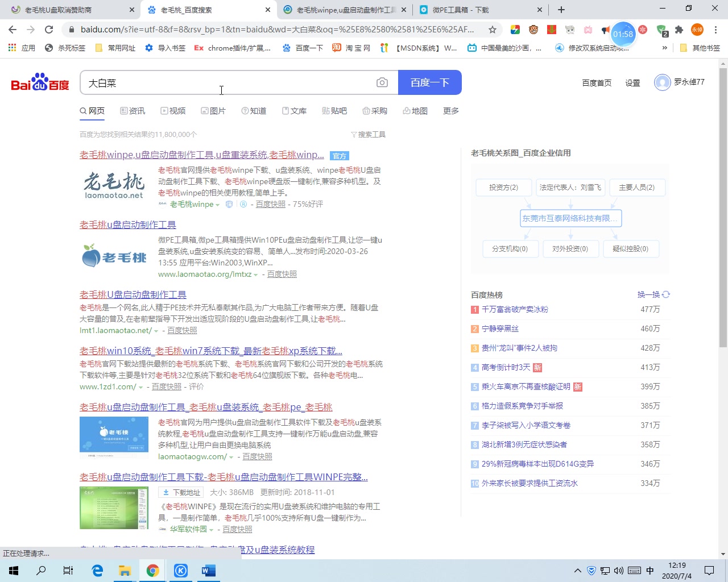
Task: Expand dropdown next to www.1zd1.com/
Action: pyautogui.click(x=140, y=387)
